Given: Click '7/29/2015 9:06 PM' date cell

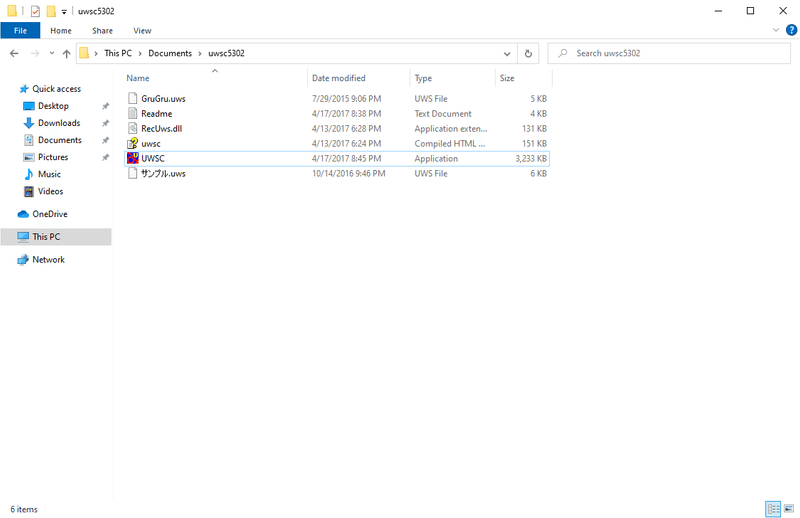Looking at the screenshot, I should click(346, 98).
